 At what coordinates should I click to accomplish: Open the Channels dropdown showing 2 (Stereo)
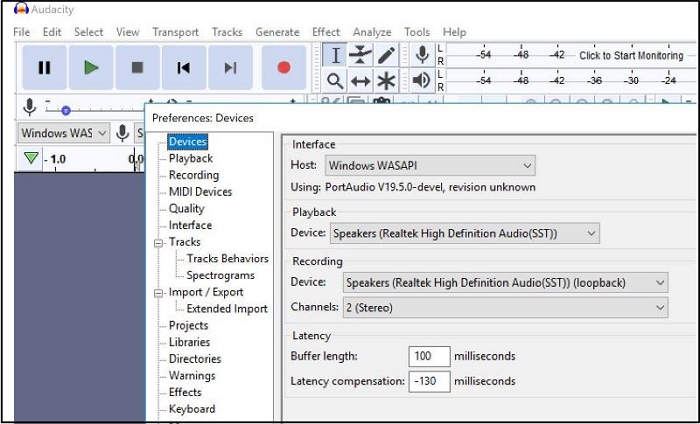tap(505, 308)
